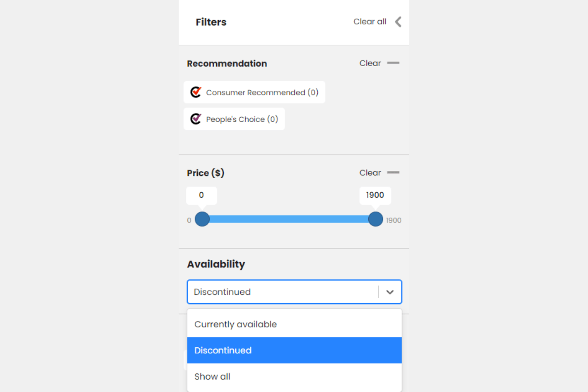This screenshot has height=392, width=588.
Task: Select the minimum price value box showing 0
Action: (x=201, y=195)
